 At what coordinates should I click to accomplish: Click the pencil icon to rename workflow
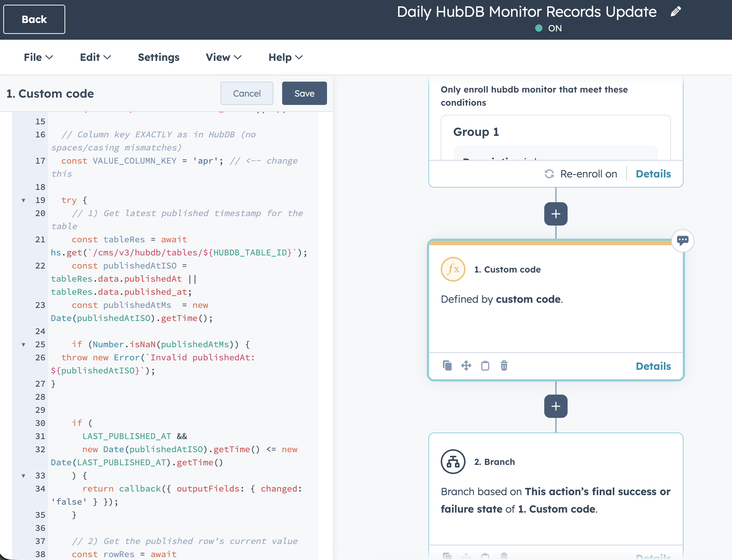[675, 12]
